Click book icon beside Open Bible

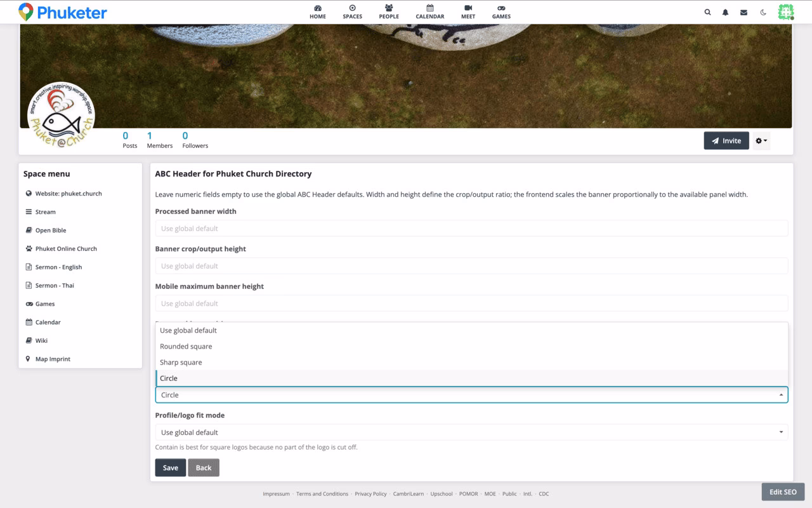pyautogui.click(x=29, y=231)
